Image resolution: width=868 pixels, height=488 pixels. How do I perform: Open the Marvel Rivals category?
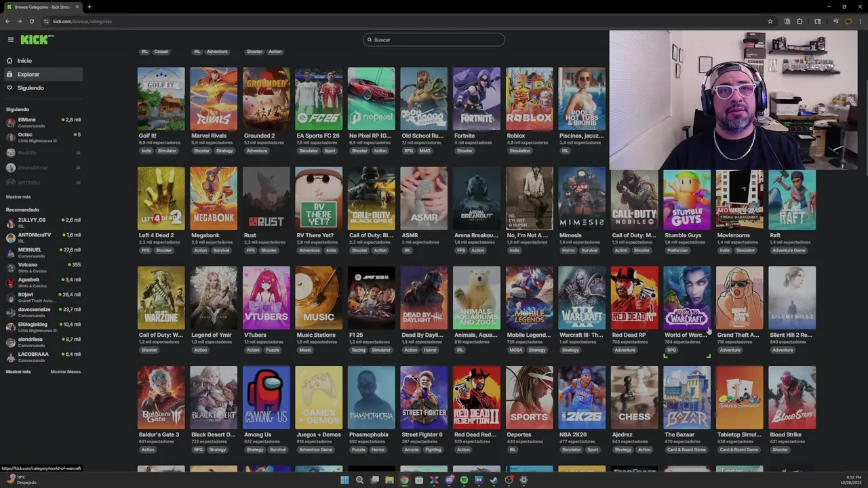[214, 99]
